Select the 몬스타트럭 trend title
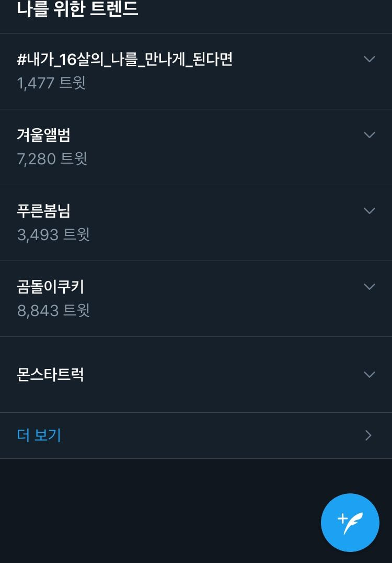 tap(51, 375)
